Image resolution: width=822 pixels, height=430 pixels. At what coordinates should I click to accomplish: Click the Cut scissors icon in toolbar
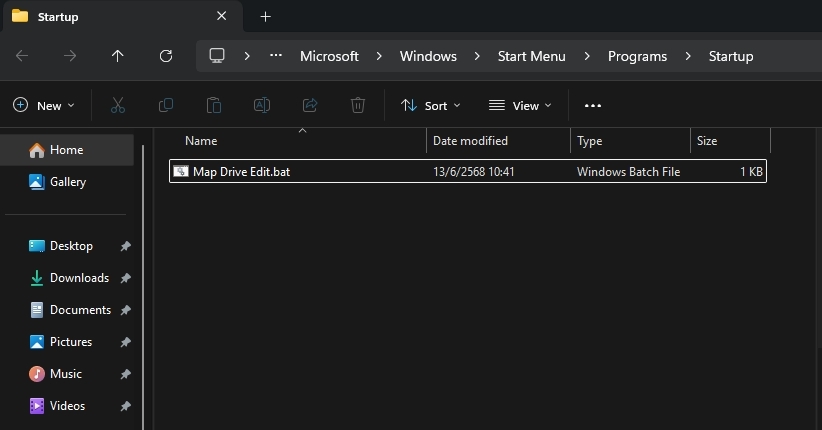(x=117, y=105)
